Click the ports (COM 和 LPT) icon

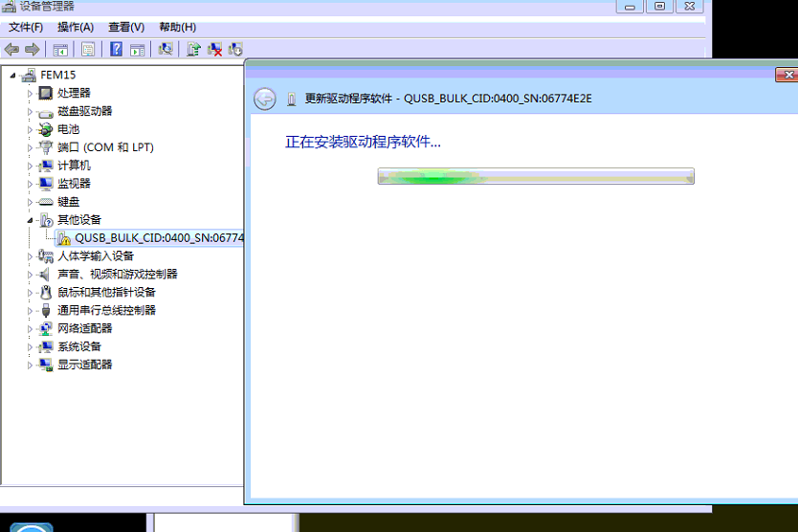coord(46,147)
